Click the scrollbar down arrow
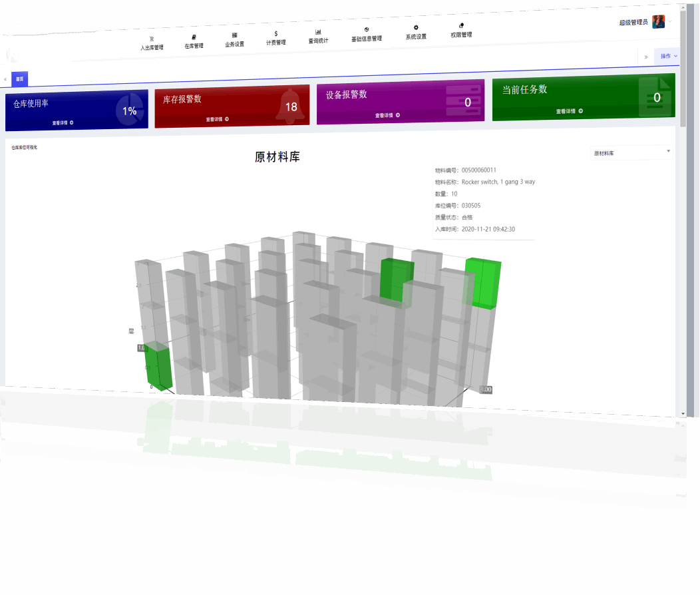The width and height of the screenshot is (700, 595). coord(683,413)
